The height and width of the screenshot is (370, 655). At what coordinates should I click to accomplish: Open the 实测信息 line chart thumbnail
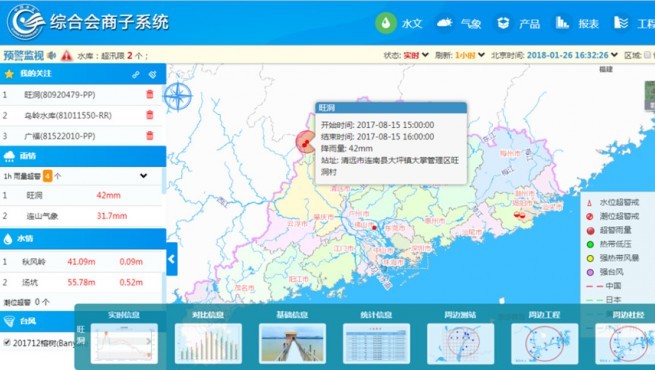124,343
